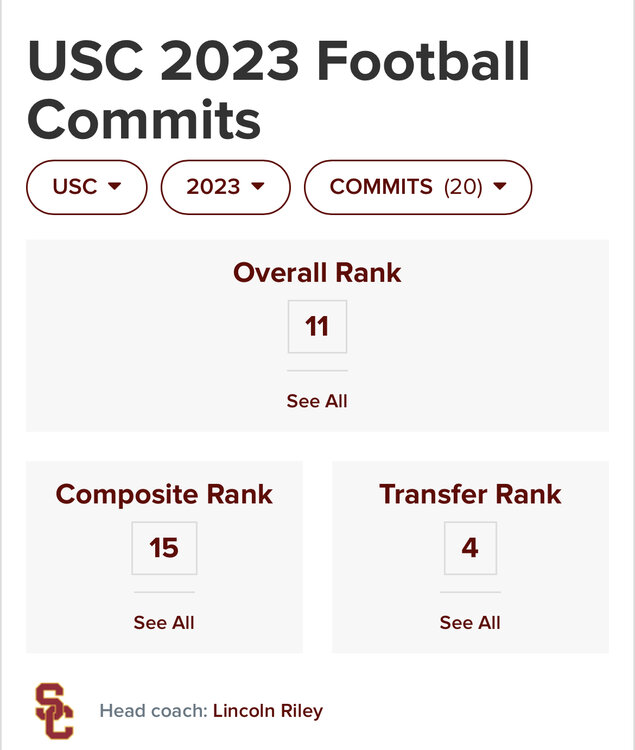Click the Composite Rank heading
The image size is (635, 750).
point(164,494)
